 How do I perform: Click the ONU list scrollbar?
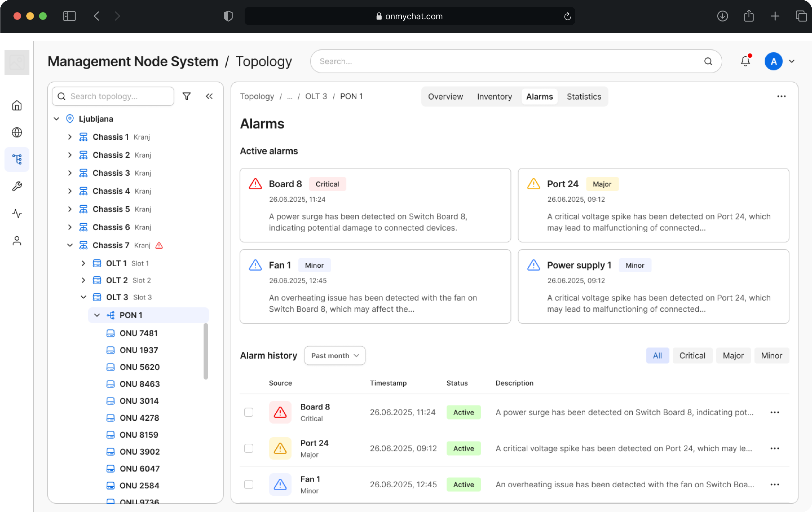(206, 351)
